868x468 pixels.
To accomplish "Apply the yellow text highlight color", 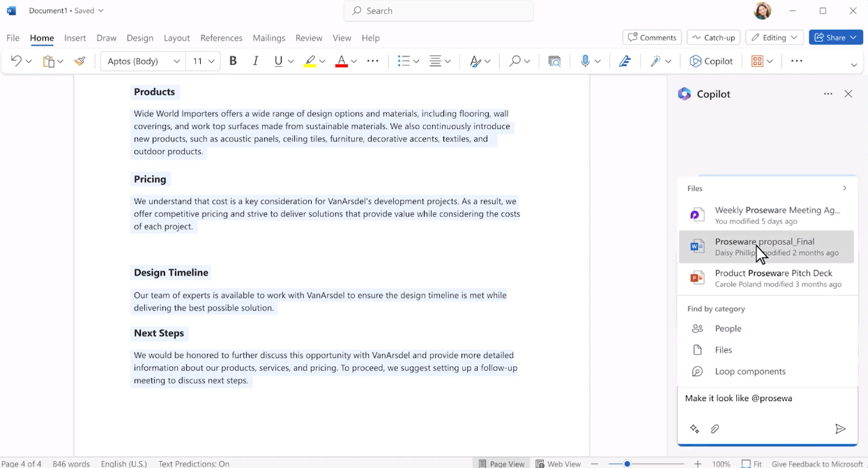I will pyautogui.click(x=310, y=61).
